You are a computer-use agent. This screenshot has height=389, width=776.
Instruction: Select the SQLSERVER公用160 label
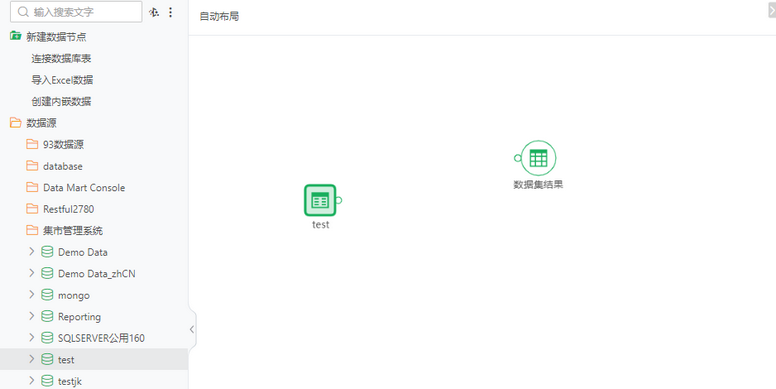pyautogui.click(x=101, y=339)
